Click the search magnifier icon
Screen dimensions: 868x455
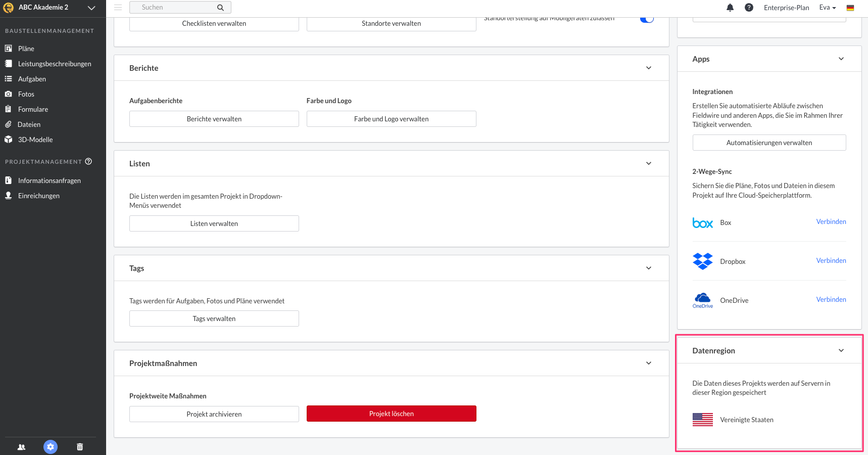point(220,8)
